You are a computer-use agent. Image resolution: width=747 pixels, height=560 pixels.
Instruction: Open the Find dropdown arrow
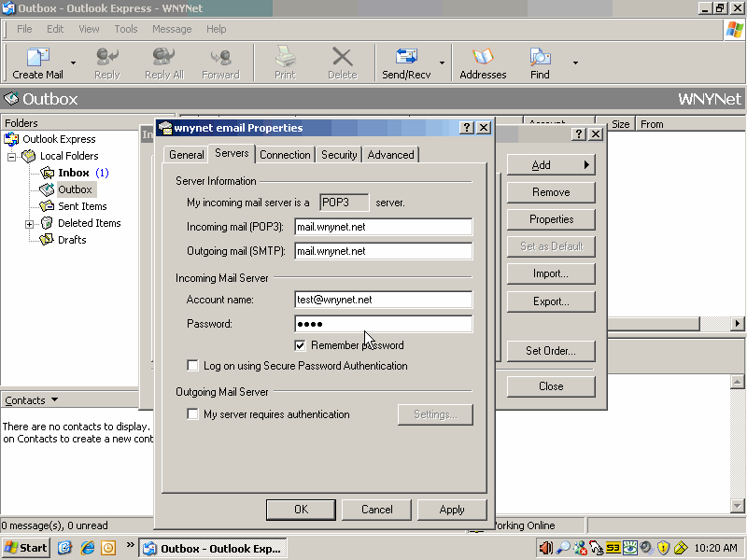(x=575, y=63)
